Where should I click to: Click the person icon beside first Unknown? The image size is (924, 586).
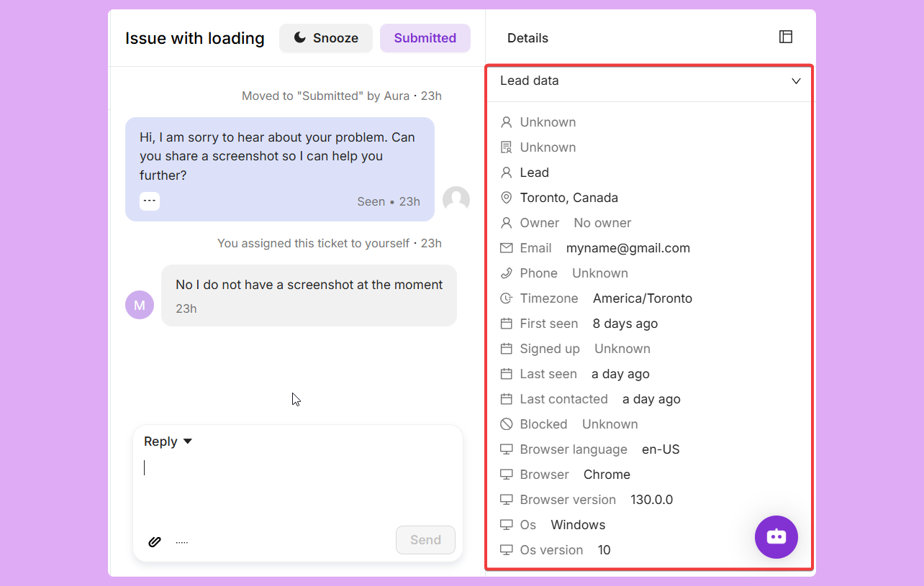tap(507, 122)
